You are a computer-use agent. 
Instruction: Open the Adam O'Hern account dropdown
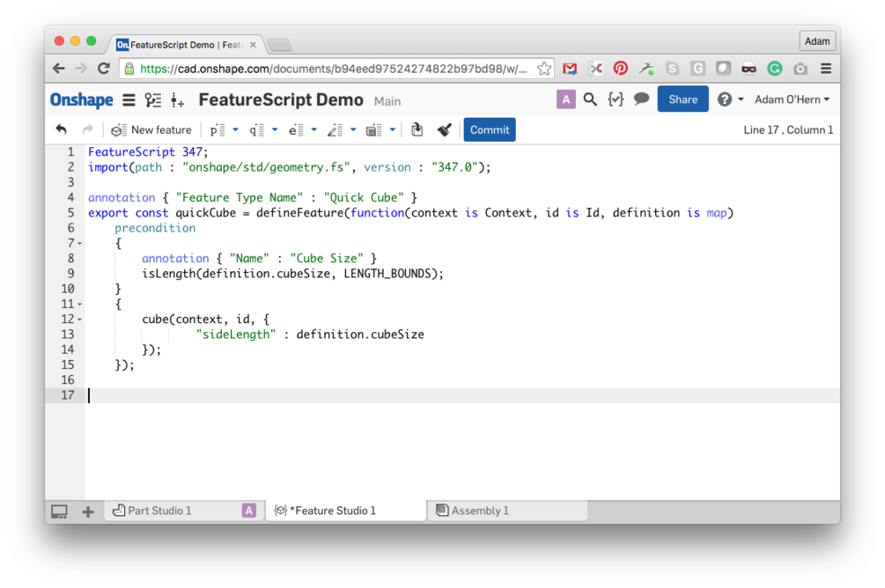(792, 99)
